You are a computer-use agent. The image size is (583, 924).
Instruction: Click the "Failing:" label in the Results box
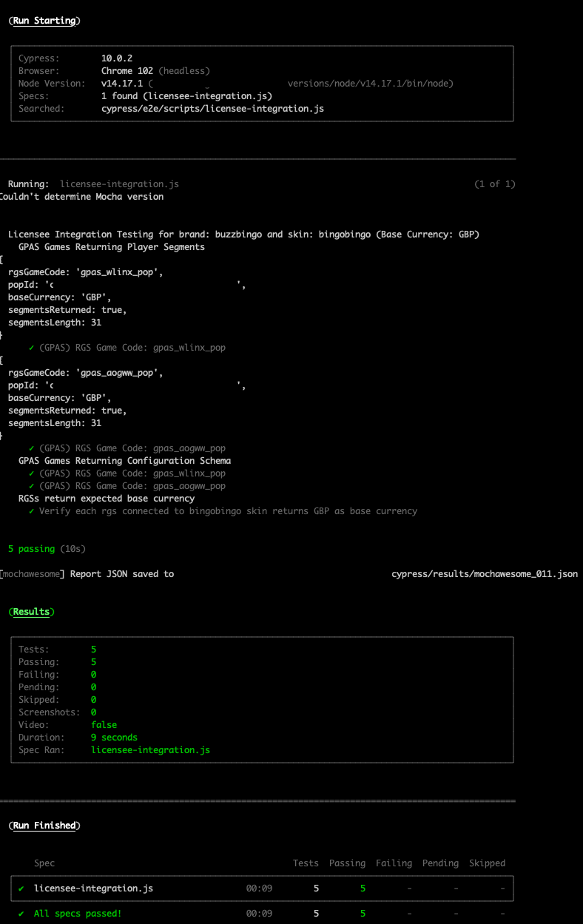[39, 674]
